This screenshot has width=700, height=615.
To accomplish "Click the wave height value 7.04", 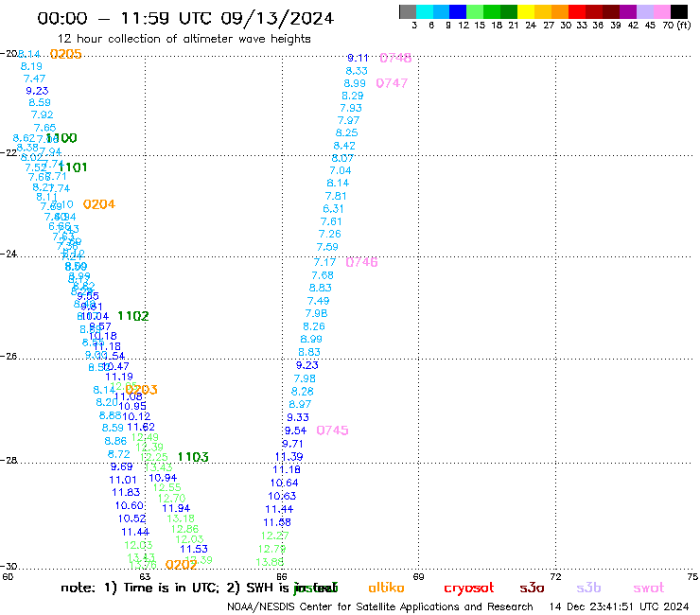I will (341, 170).
